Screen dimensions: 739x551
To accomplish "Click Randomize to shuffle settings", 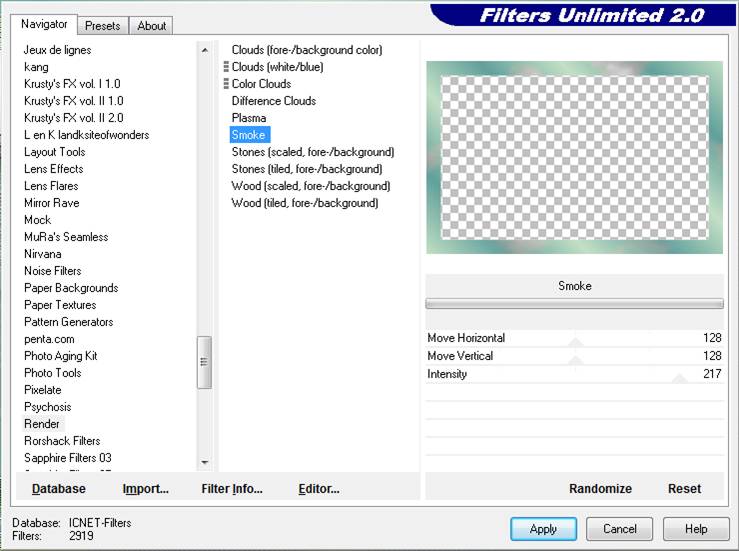I will coord(600,489).
